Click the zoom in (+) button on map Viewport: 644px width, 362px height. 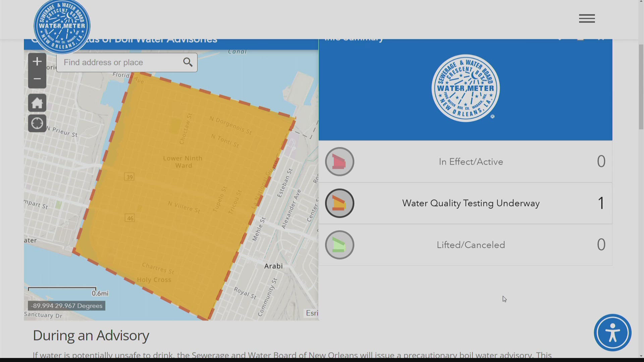(x=37, y=61)
